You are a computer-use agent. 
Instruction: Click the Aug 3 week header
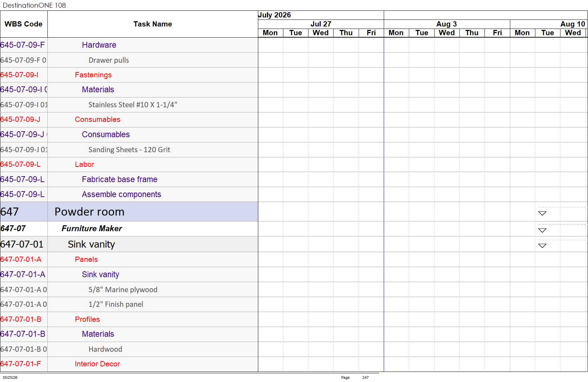(447, 24)
